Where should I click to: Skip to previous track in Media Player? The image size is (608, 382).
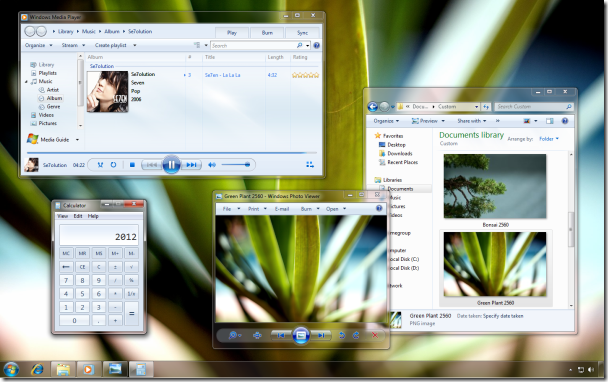[x=152, y=165]
